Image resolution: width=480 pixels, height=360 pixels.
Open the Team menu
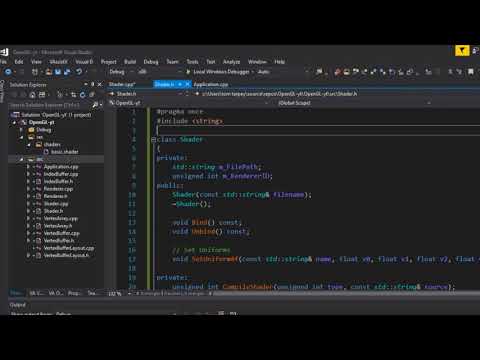click(172, 62)
